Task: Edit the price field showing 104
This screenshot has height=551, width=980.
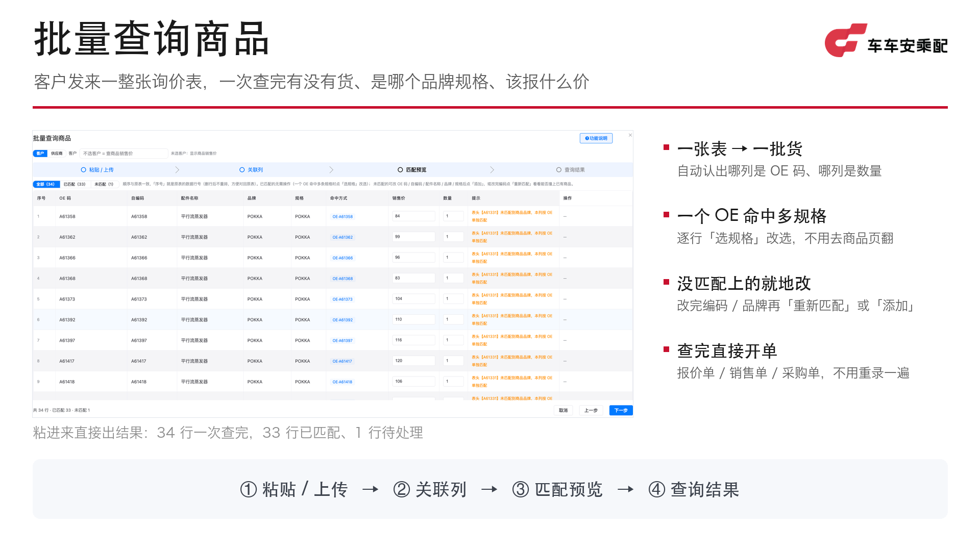Action: point(413,299)
